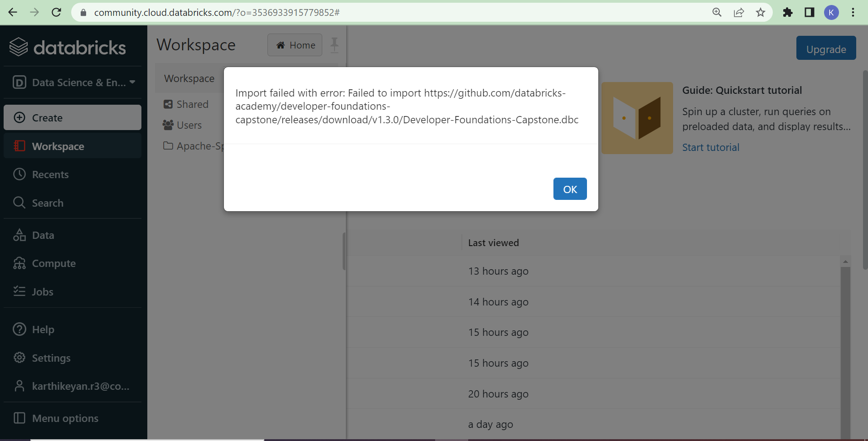Open the Workspace section in sidebar
The height and width of the screenshot is (441, 868).
58,146
